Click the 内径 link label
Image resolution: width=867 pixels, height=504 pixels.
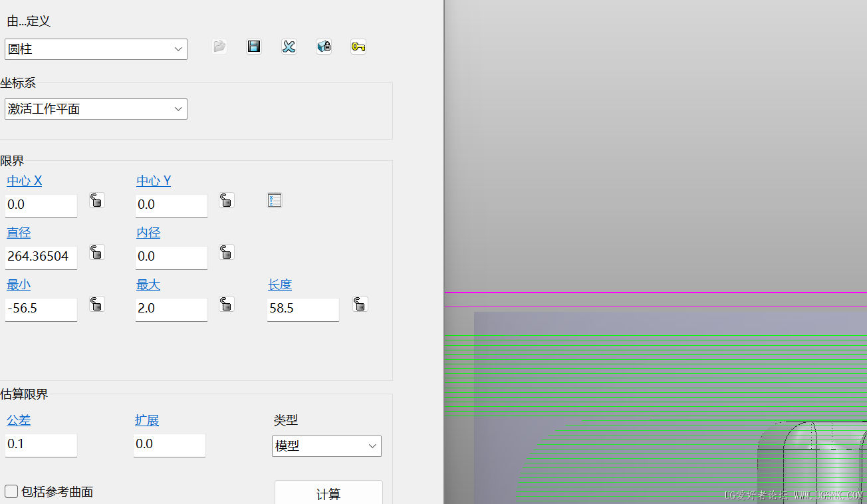[148, 233]
